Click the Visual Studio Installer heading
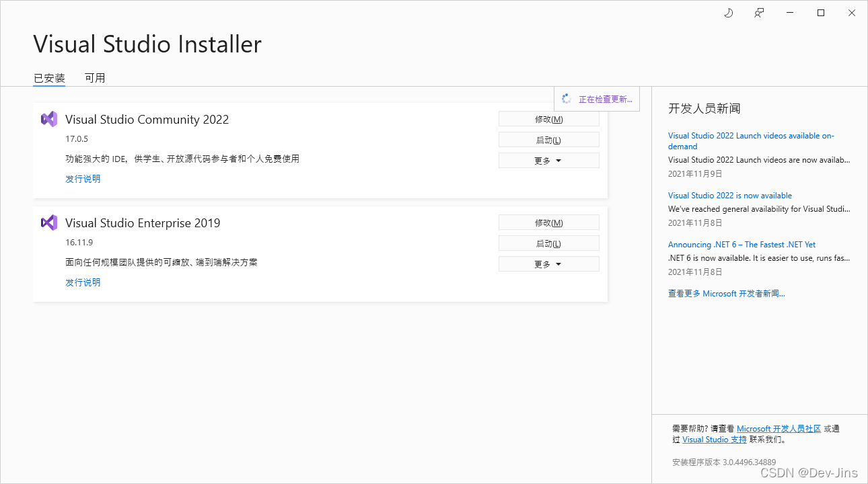Viewport: 868px width, 484px height. (x=147, y=44)
